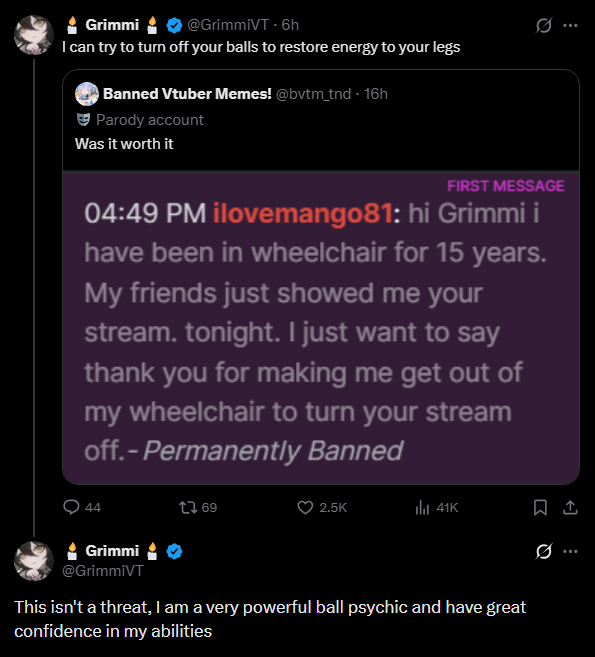
Task: Visit the @GrimmiVT handle link at top
Action: pyautogui.click(x=228, y=25)
